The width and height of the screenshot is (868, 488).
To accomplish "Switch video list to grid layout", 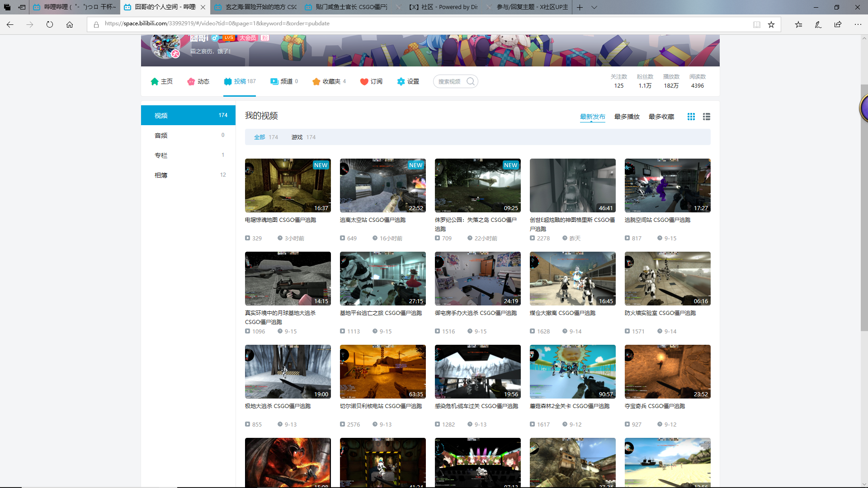I will click(691, 116).
